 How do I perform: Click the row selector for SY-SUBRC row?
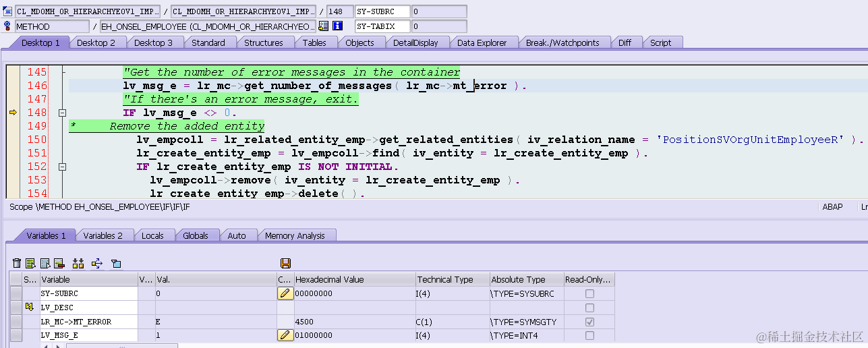coord(16,293)
